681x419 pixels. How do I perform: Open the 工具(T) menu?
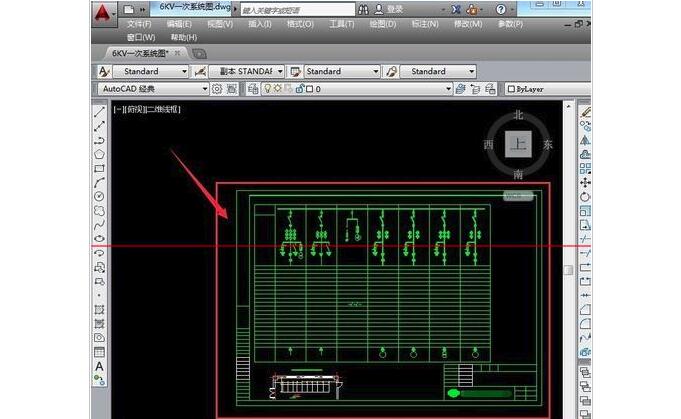point(341,24)
